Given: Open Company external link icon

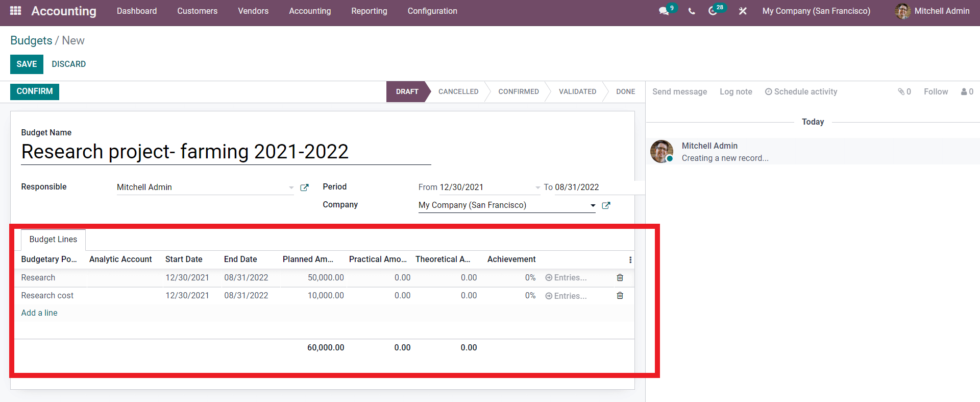Looking at the screenshot, I should tap(606, 205).
